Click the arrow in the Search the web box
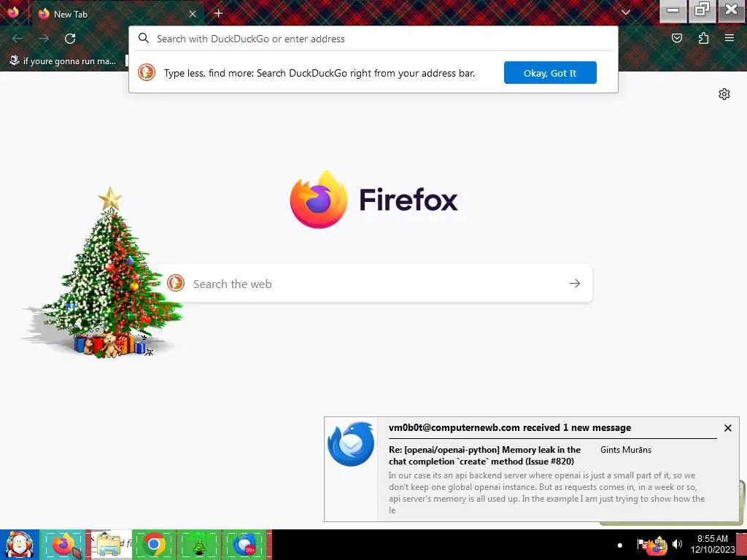The image size is (747, 560). 575,284
